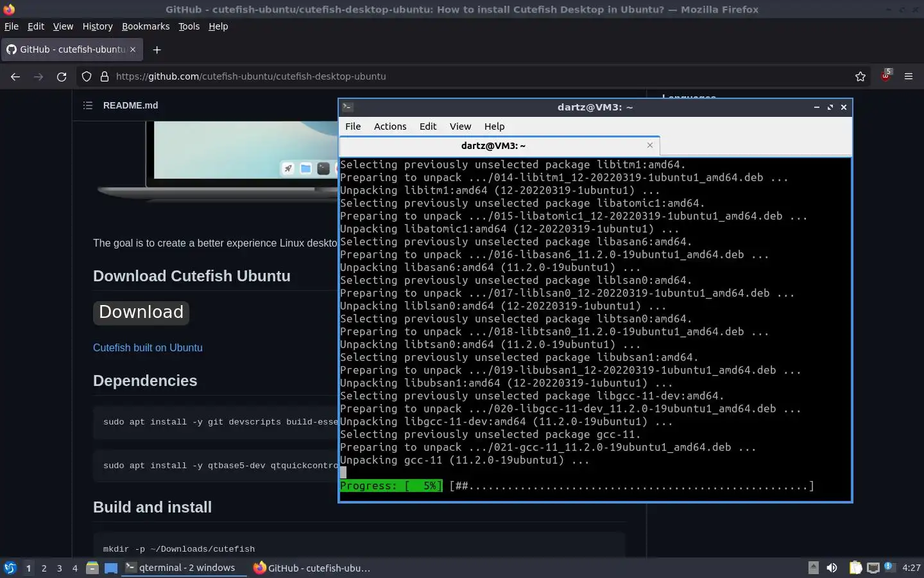Image resolution: width=924 pixels, height=578 pixels.
Task: Open the file manager from the panel
Action: (x=92, y=568)
